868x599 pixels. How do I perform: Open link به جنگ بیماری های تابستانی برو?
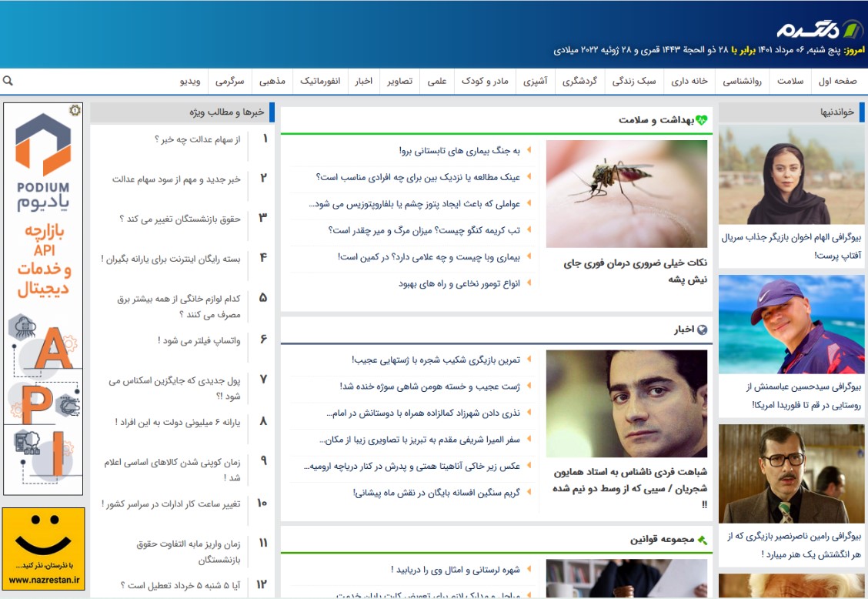point(459,151)
